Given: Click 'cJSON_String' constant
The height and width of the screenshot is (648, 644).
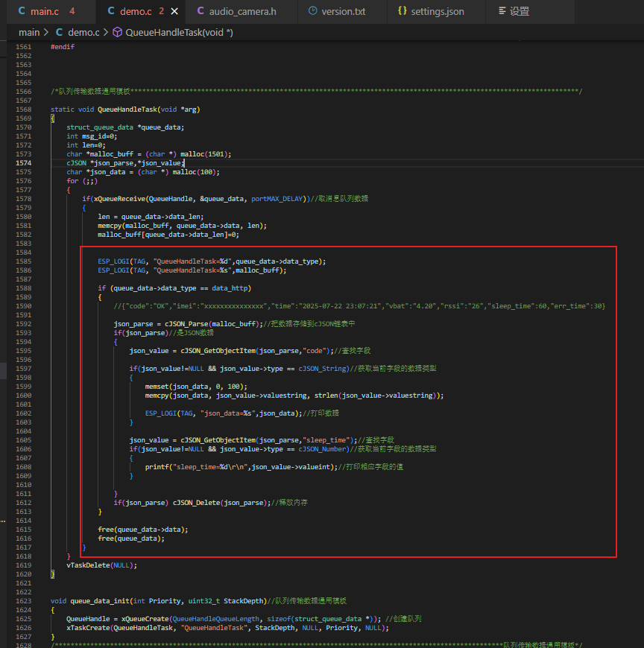Looking at the screenshot, I should click(x=322, y=368).
